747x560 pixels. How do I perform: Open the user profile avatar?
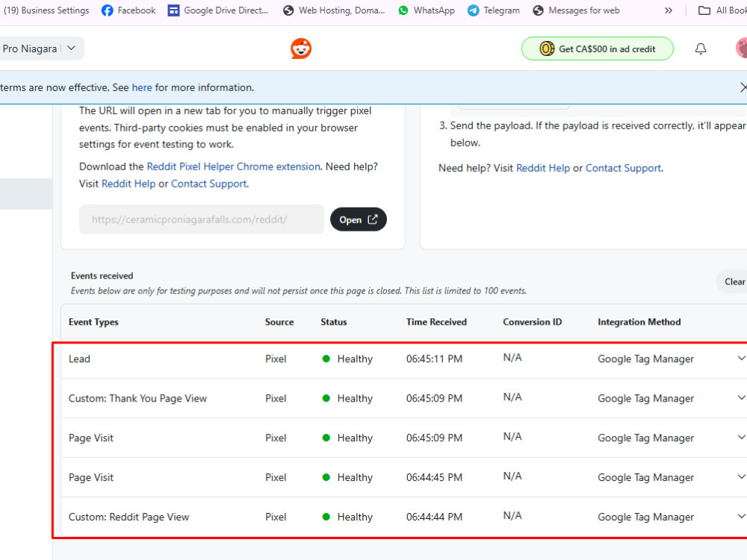[x=741, y=49]
